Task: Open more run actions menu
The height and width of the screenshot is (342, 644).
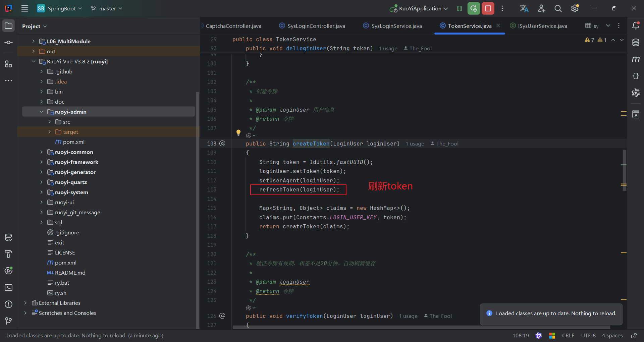Action: point(502,8)
